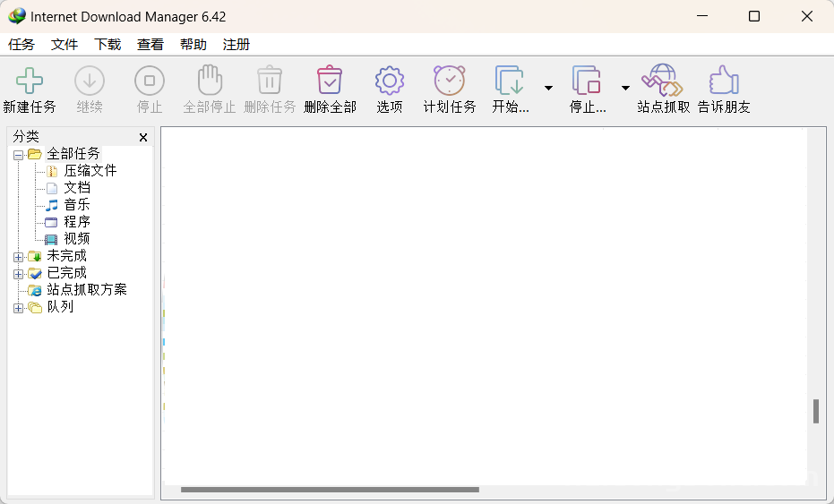
Task: Click the 告诉朋友 thumbs-up icon
Action: point(724,81)
